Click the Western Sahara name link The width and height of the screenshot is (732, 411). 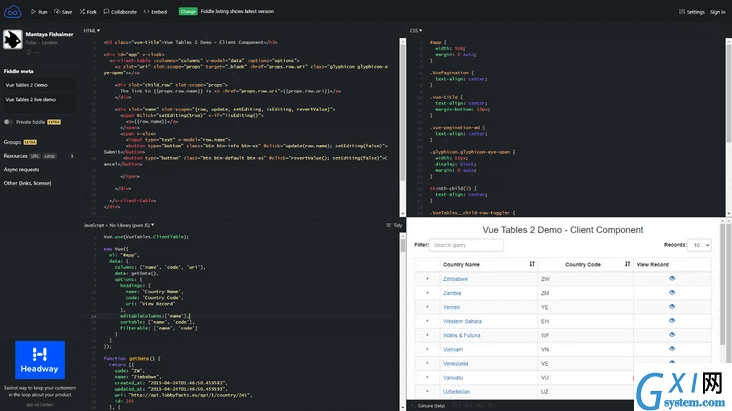(462, 321)
